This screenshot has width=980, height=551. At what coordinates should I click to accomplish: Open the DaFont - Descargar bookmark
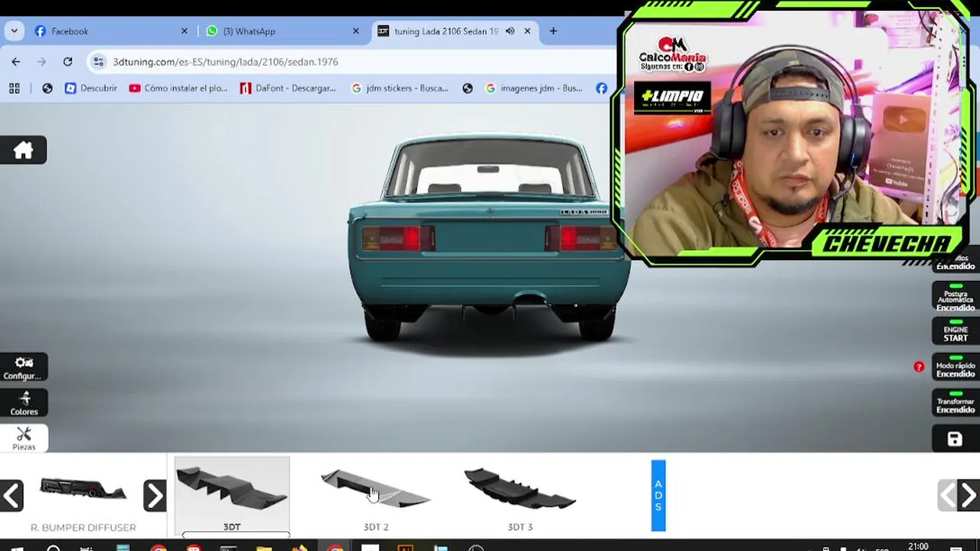288,88
